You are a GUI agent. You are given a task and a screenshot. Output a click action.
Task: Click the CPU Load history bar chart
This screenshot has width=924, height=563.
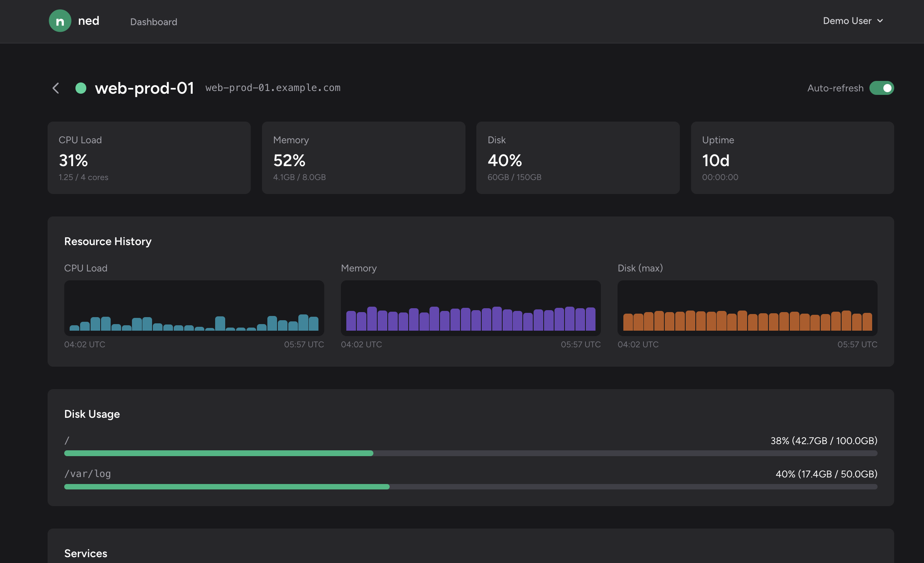[194, 308]
